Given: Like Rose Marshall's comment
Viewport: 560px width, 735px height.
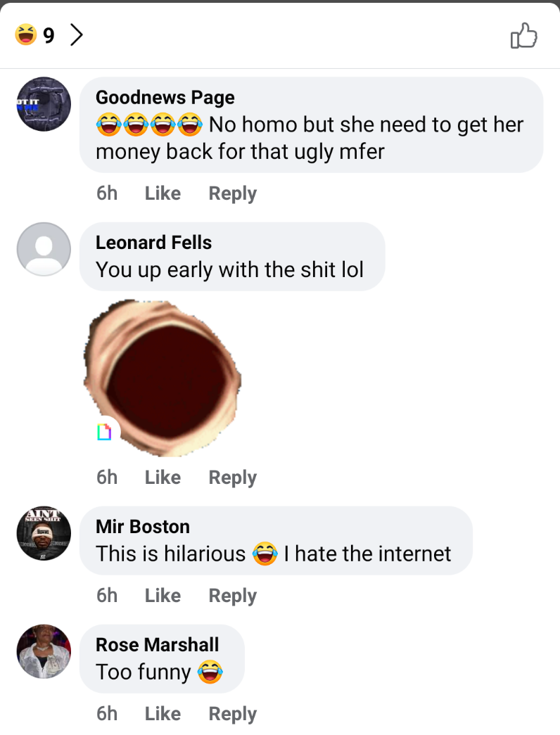Looking at the screenshot, I should pos(163,713).
